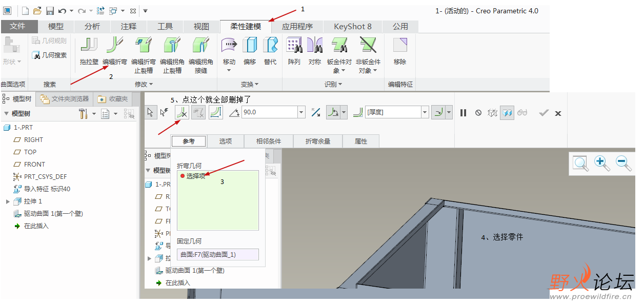The height and width of the screenshot is (305, 644).
Task: Click the 替代 (Substitute) tool icon
Action: 270,46
